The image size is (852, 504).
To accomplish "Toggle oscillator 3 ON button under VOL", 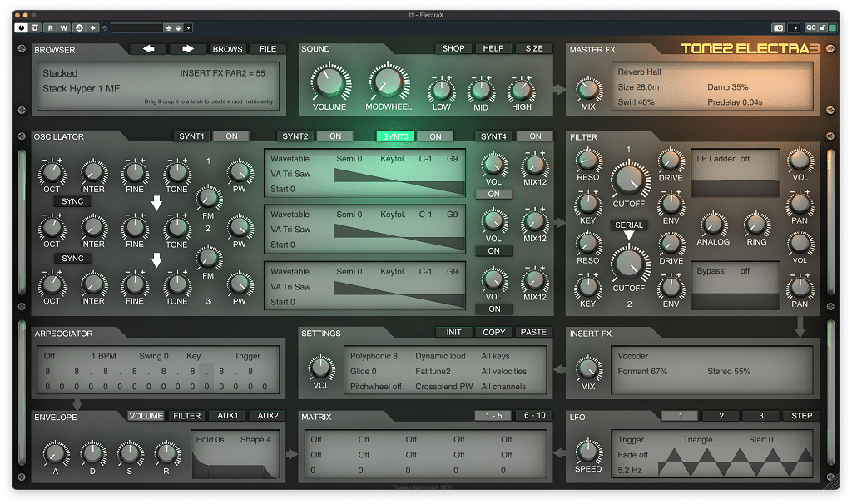I will pyautogui.click(x=494, y=309).
